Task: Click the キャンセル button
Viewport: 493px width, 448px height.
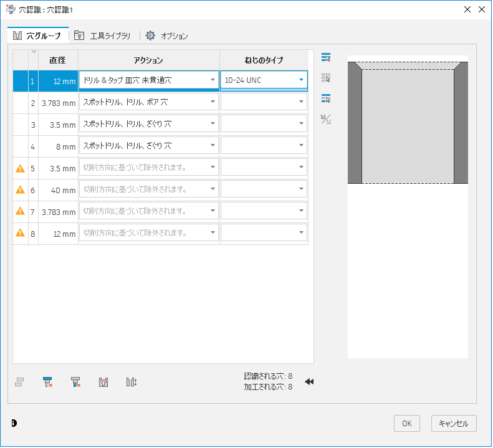Action: [x=454, y=424]
